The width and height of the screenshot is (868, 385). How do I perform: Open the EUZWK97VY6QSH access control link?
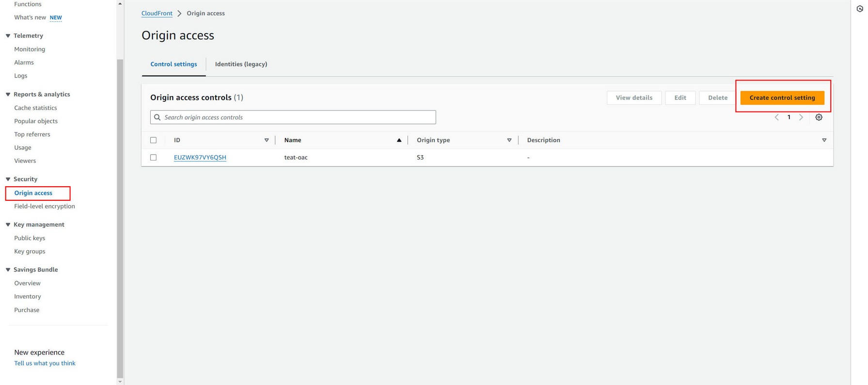point(200,158)
